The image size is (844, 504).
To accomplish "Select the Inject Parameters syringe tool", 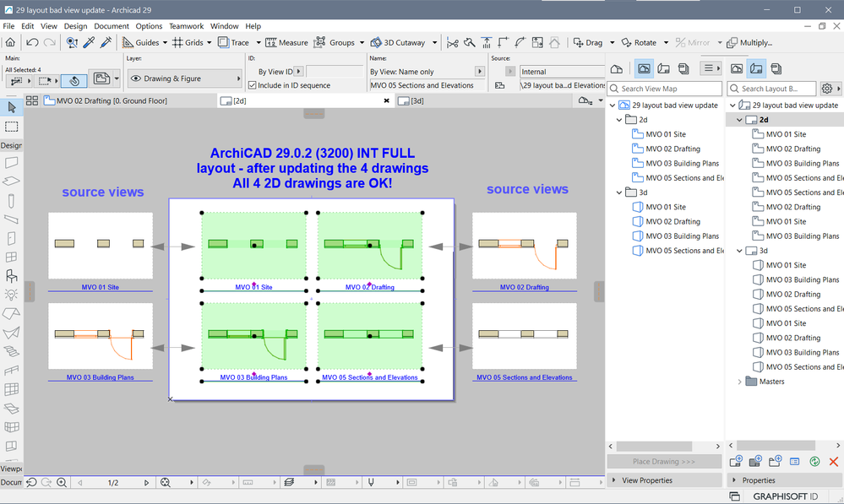I will tap(106, 42).
